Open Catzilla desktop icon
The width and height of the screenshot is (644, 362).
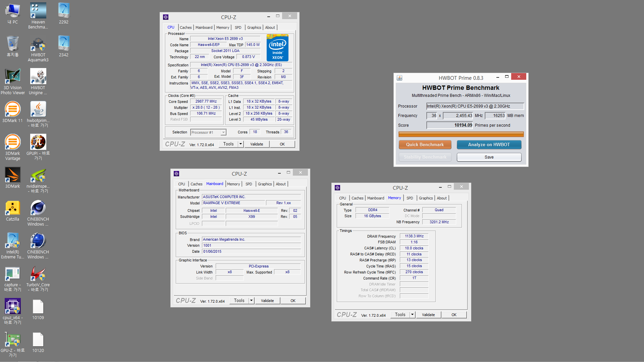click(12, 210)
